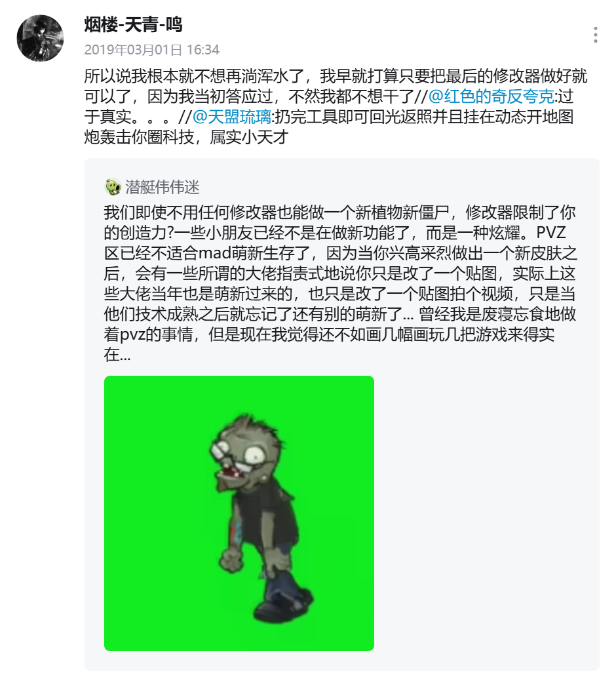
Task: Click the peashooter avatar of 潜艇伟伟迷
Action: point(113,187)
